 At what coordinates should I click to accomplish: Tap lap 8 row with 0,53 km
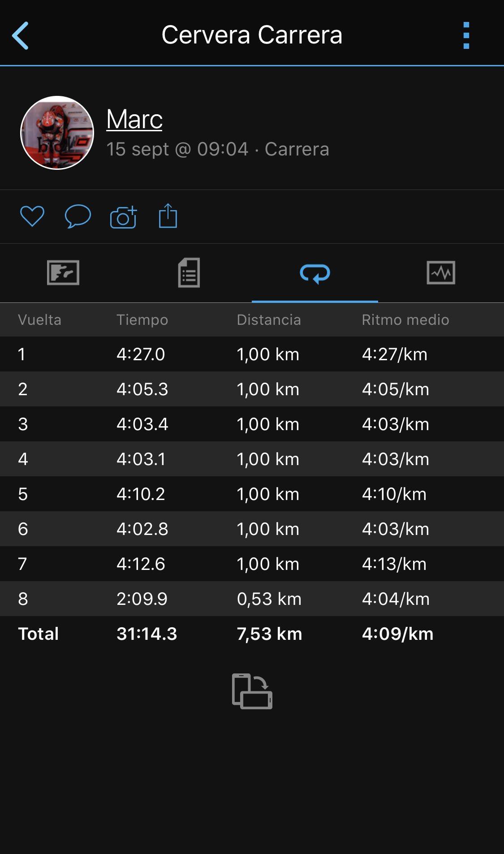point(252,599)
